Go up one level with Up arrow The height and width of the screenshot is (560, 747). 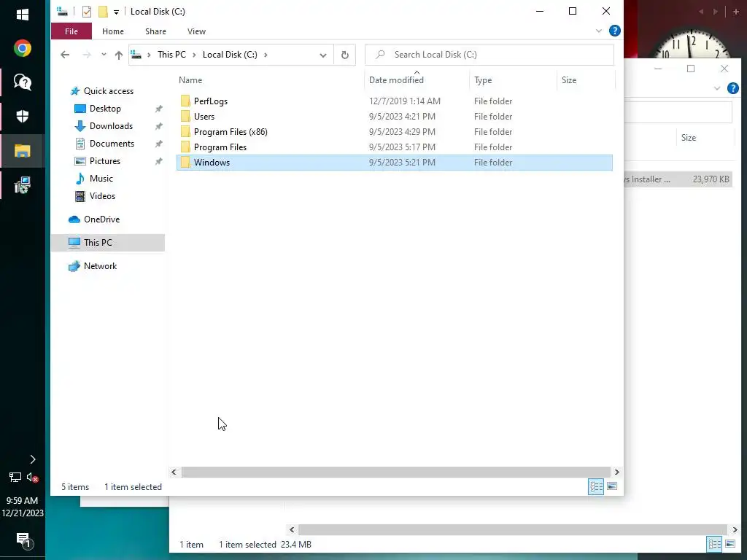tap(119, 55)
